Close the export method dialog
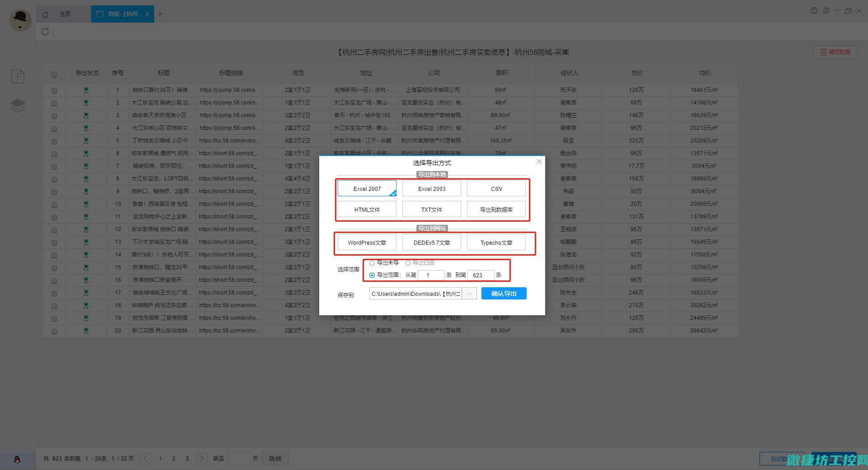Screen dimensions: 868x470 (x=539, y=161)
